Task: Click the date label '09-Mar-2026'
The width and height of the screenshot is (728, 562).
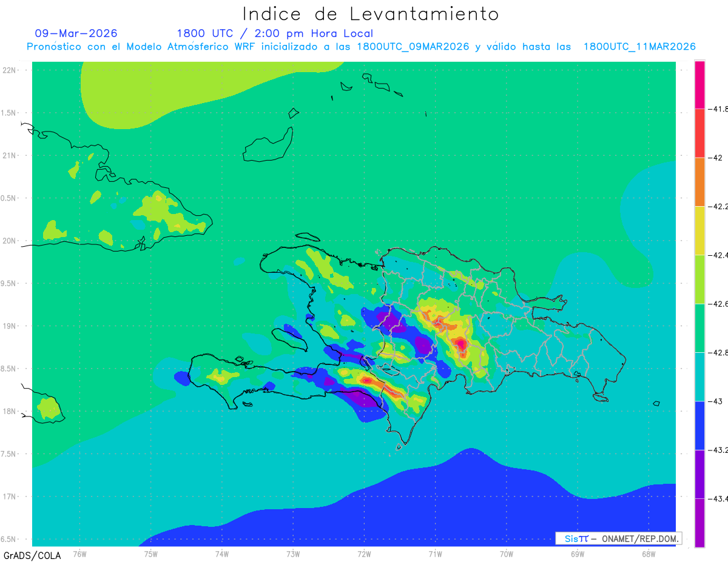Action: [76, 33]
